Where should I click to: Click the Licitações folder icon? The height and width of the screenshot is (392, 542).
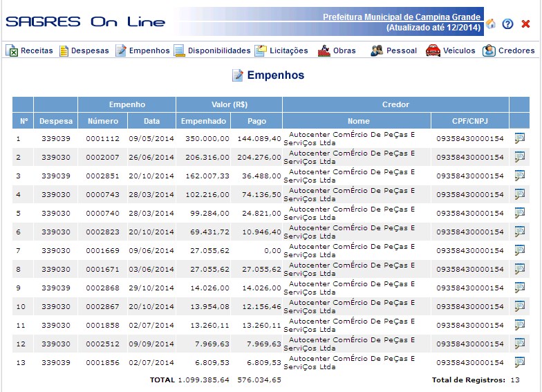pyautogui.click(x=261, y=50)
